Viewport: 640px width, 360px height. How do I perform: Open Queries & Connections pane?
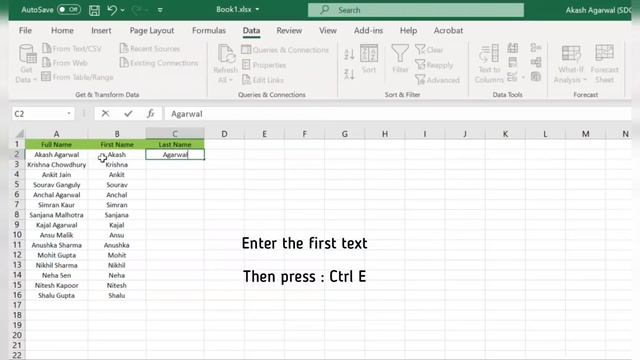285,50
